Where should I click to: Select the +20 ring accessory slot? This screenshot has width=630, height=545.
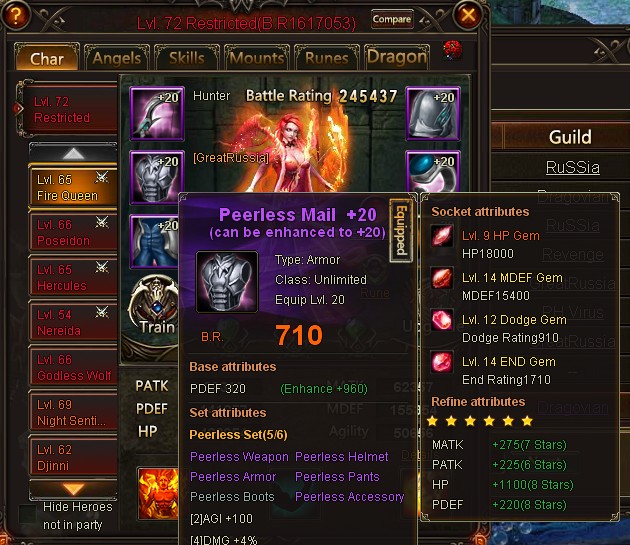(433, 172)
